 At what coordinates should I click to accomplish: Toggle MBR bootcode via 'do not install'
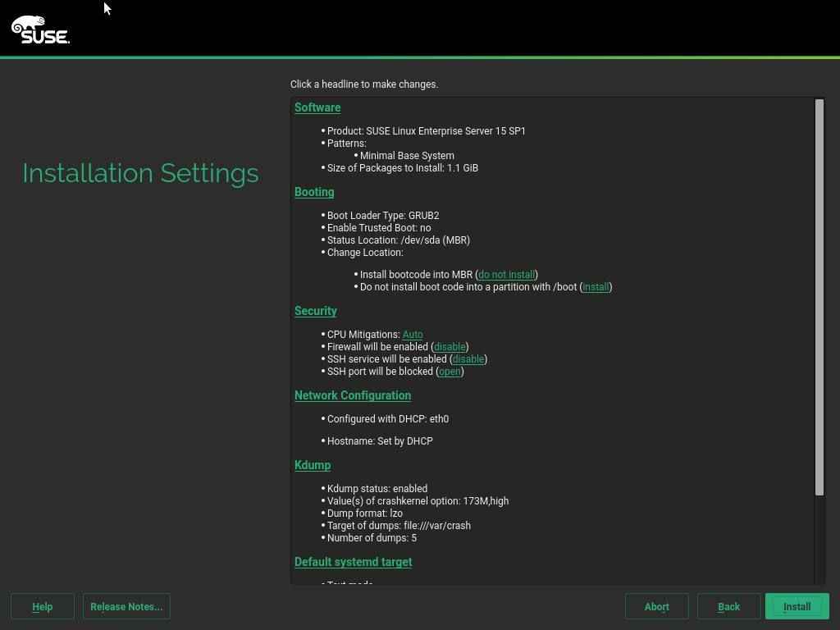click(x=506, y=275)
